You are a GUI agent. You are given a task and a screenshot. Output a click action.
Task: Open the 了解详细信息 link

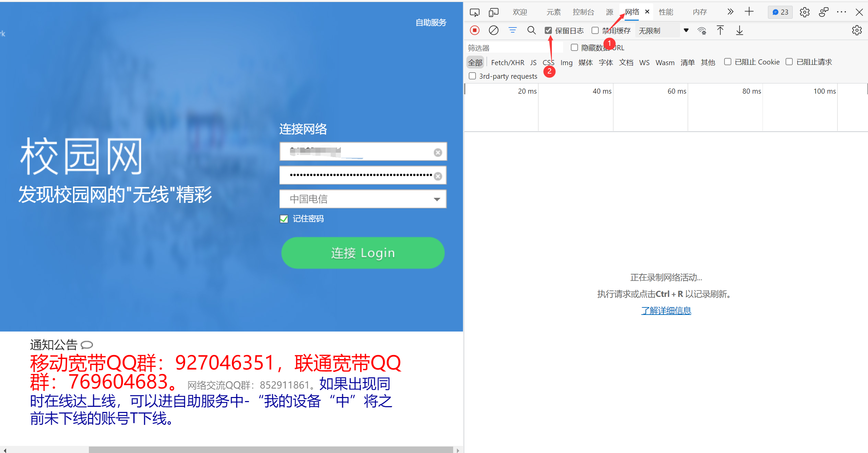pyautogui.click(x=666, y=310)
